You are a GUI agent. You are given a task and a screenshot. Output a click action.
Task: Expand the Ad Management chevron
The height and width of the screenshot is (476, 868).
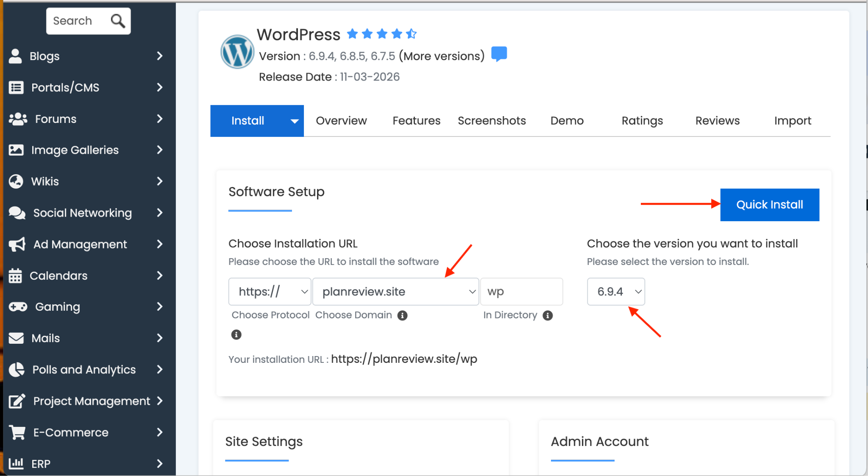point(160,244)
